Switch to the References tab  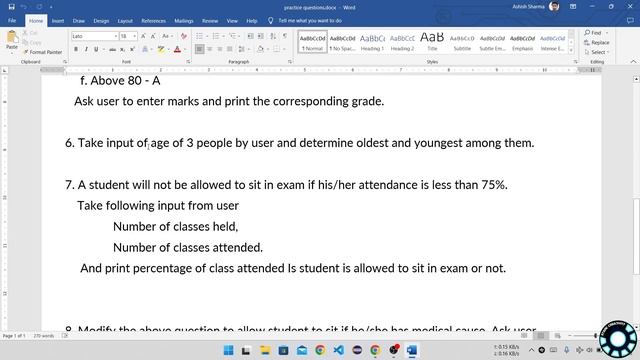click(x=153, y=20)
